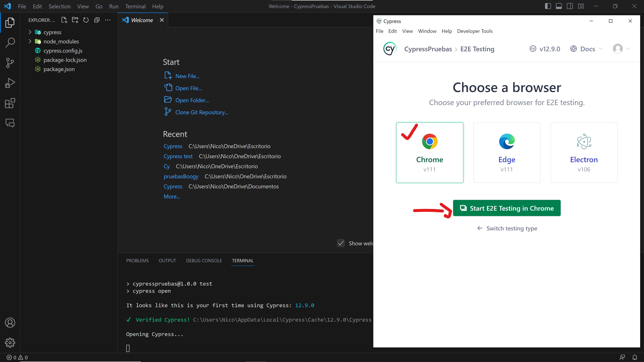This screenshot has height=362, width=644.
Task: Toggle the primary side bar visibility
Action: [548, 6]
